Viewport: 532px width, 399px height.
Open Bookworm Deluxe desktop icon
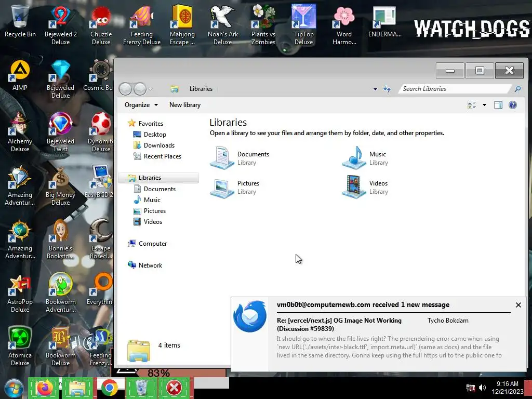(x=60, y=346)
